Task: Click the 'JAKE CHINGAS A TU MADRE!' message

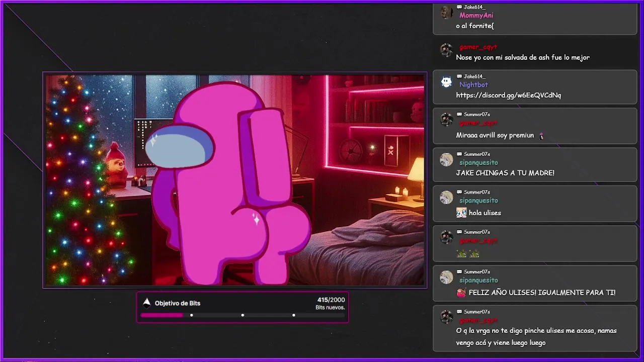Action: point(505,173)
